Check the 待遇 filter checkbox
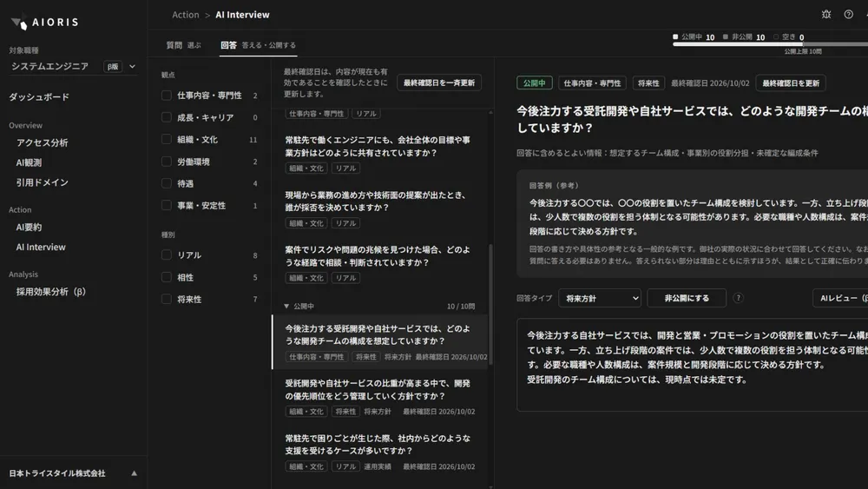This screenshot has width=868, height=489. click(166, 183)
